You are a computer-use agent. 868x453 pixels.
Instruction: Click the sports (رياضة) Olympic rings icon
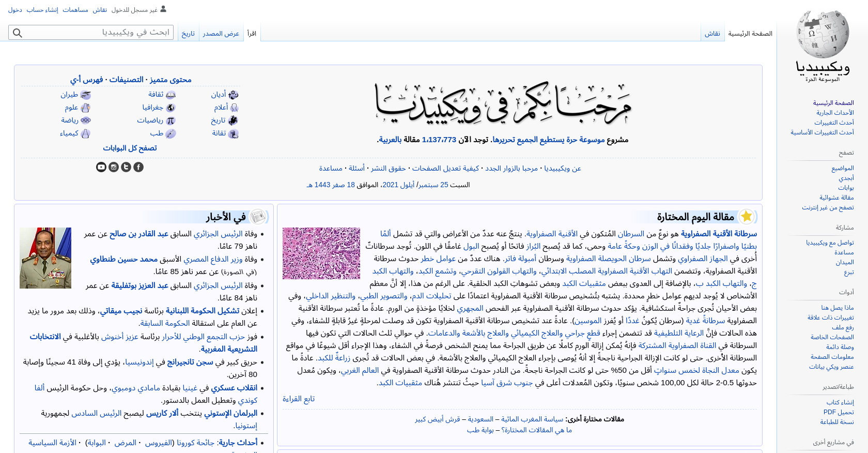coord(85,120)
